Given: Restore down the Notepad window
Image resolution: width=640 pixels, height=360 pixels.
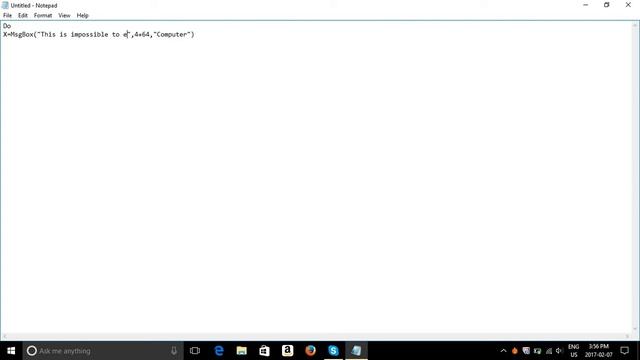Looking at the screenshot, I should coord(607,5).
